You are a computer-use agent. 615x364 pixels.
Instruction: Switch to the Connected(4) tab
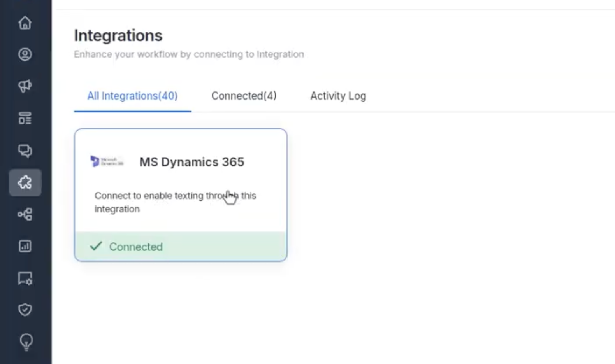tap(244, 96)
